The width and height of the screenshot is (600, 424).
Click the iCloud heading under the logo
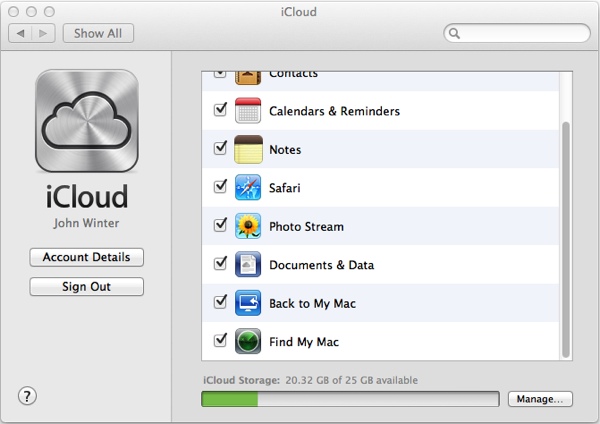point(87,197)
